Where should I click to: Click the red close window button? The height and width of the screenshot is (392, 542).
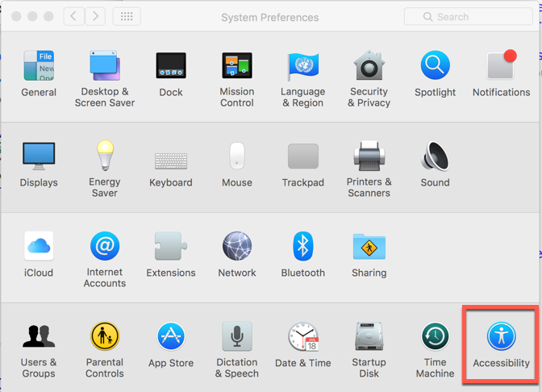[x=16, y=16]
